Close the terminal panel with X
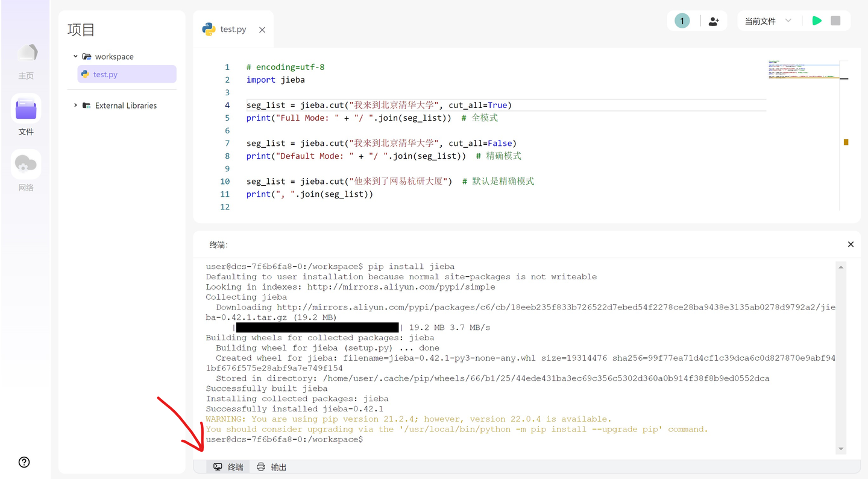The height and width of the screenshot is (479, 868). click(851, 244)
